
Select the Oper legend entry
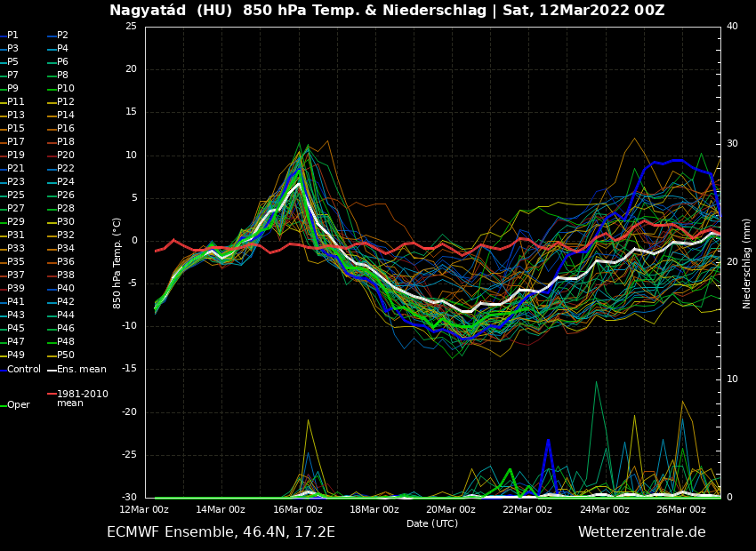pos(18,404)
